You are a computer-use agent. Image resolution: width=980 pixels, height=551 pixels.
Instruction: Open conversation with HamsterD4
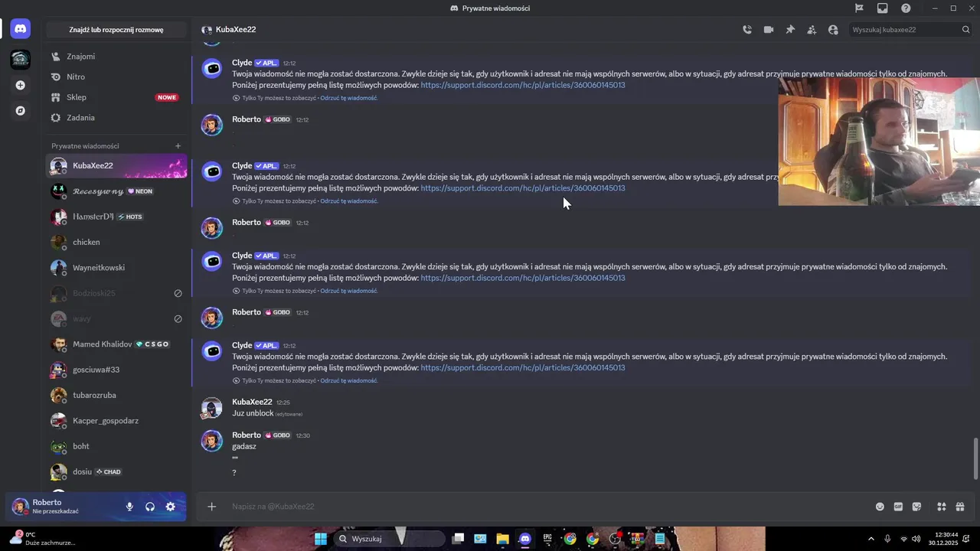click(116, 217)
